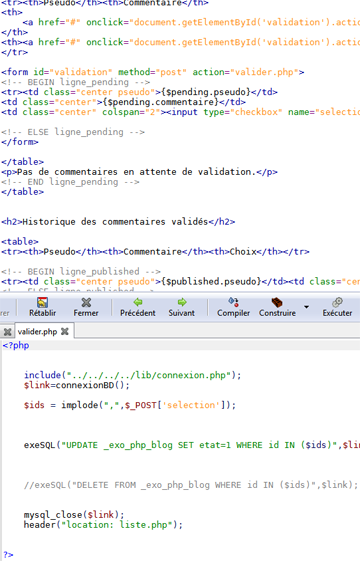
Task: Open the dropdown arrow beside Construire
Action: (306, 307)
